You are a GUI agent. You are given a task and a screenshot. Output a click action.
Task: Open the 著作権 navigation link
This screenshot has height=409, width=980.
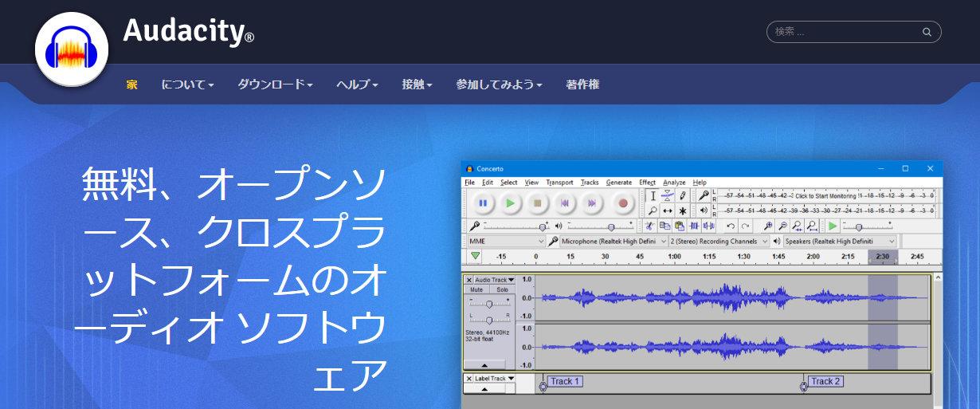pyautogui.click(x=582, y=84)
